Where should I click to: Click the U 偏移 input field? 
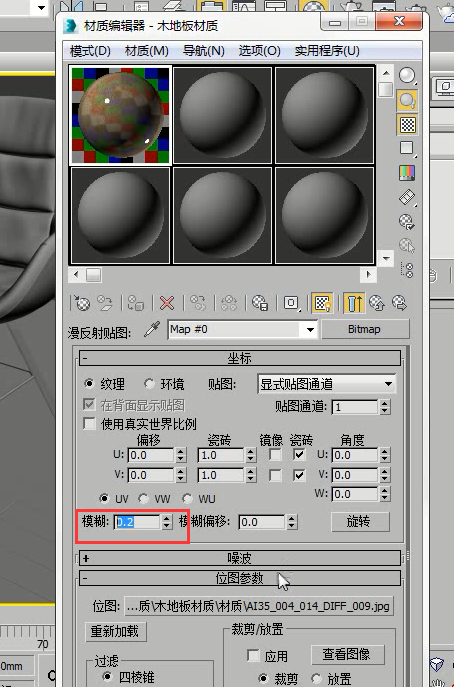(x=151, y=455)
